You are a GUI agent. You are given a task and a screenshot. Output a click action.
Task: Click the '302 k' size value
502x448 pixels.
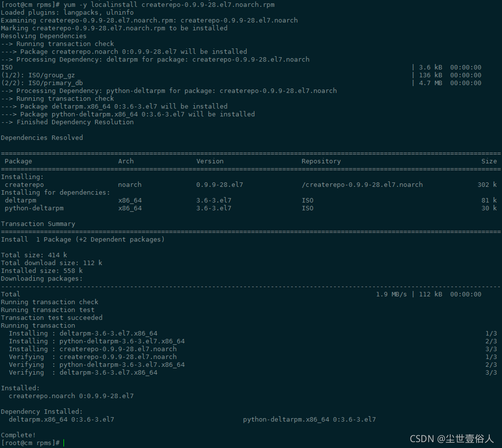click(487, 185)
